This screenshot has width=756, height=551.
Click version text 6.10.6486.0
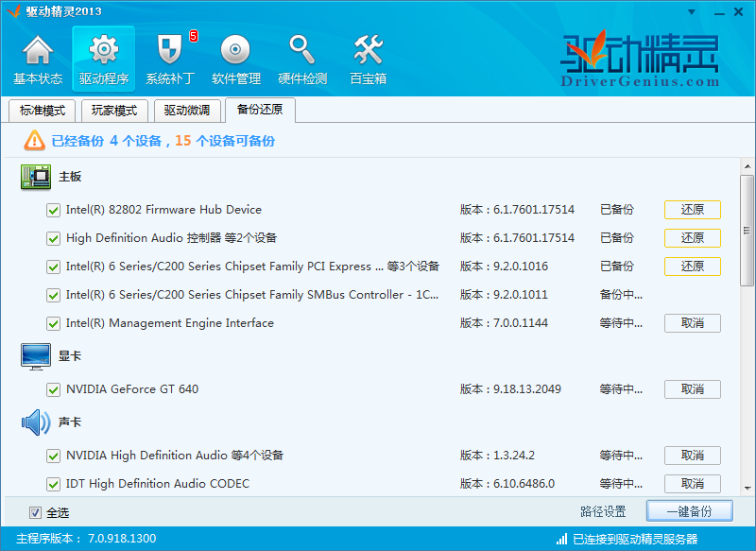pos(524,484)
